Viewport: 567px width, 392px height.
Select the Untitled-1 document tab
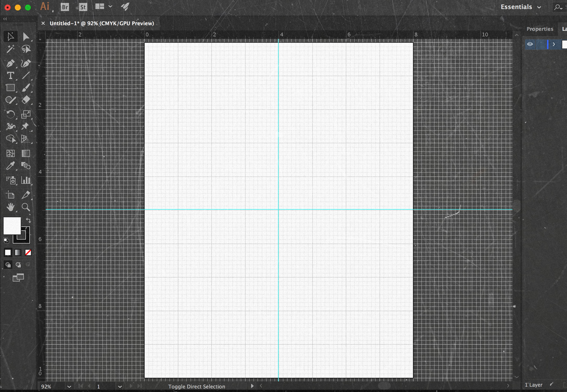click(x=102, y=23)
